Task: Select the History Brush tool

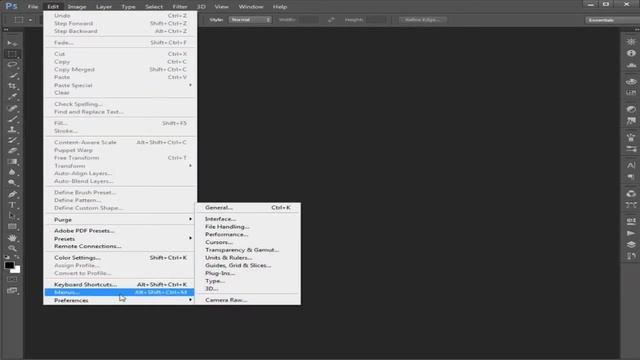Action: [12, 140]
